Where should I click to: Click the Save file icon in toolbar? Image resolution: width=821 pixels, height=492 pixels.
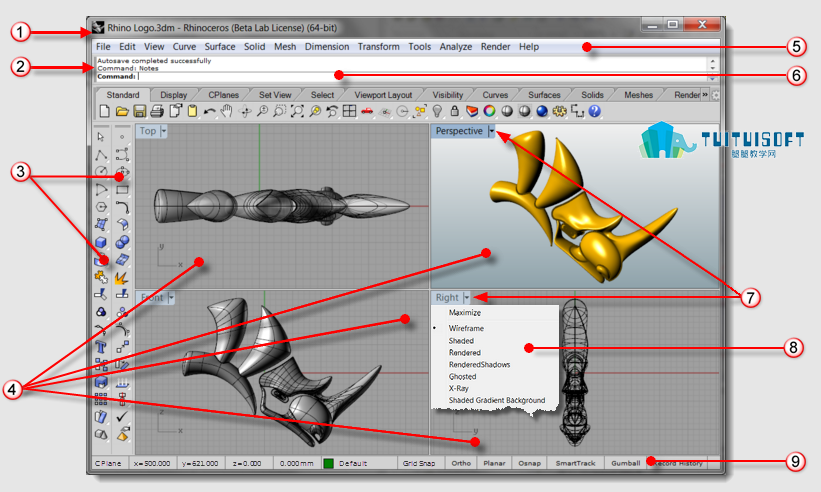click(139, 111)
